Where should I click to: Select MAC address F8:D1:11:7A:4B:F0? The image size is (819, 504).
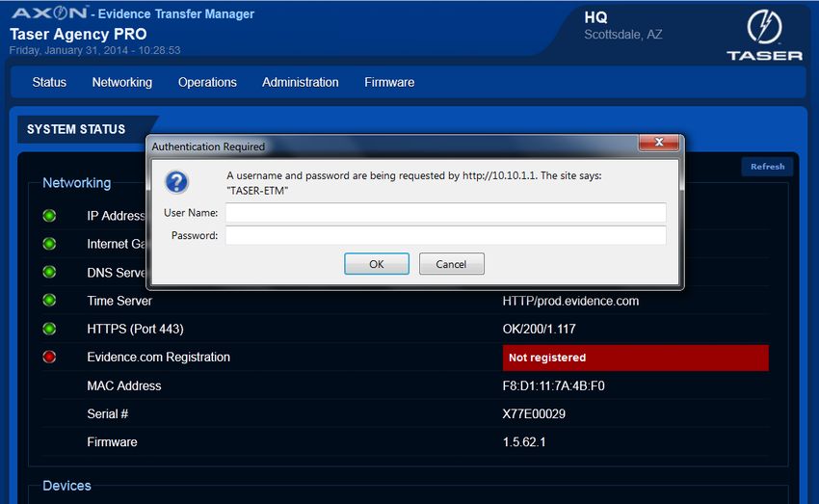pyautogui.click(x=554, y=386)
